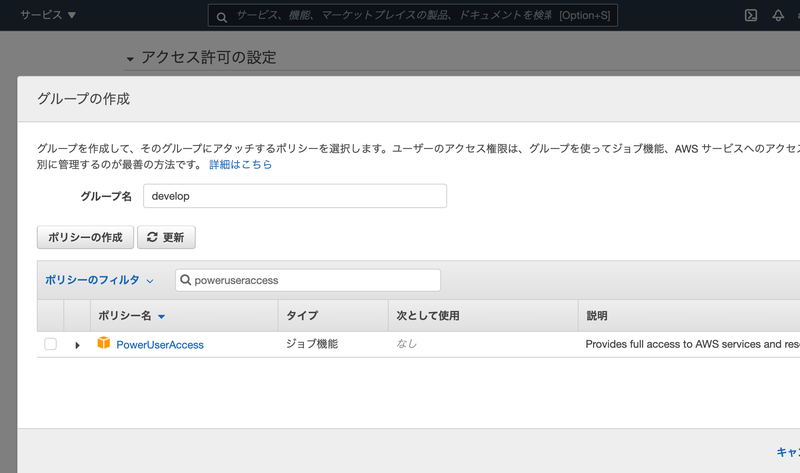This screenshot has width=800, height=473.
Task: Click the ジョブ機能 type cell
Action: coord(312,344)
